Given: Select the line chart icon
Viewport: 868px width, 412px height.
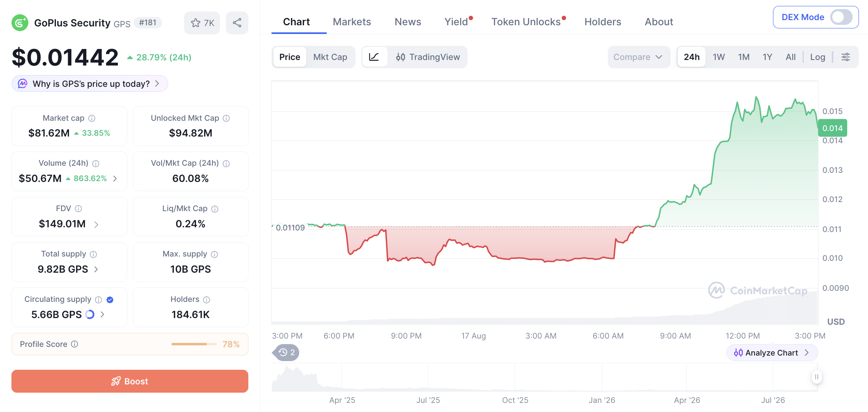Looking at the screenshot, I should 374,57.
